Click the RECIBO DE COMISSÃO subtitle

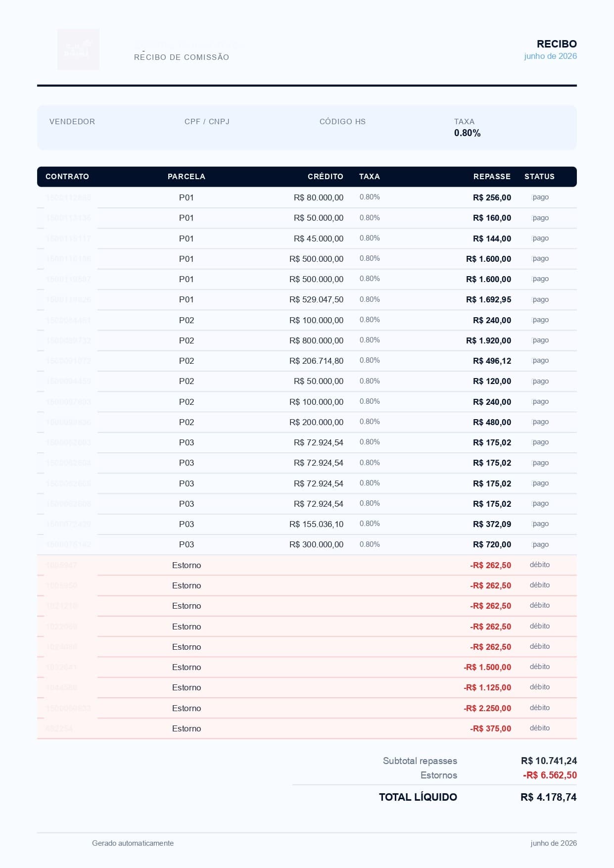tap(182, 57)
